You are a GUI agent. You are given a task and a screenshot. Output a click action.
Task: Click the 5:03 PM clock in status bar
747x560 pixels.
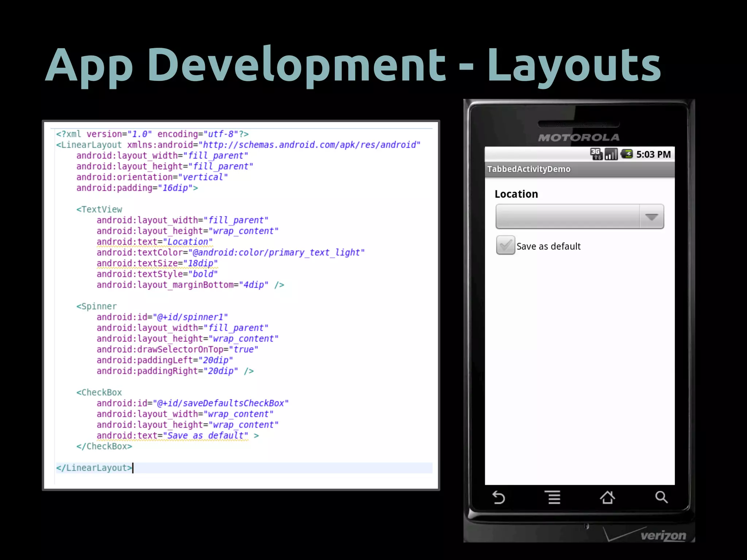(653, 155)
